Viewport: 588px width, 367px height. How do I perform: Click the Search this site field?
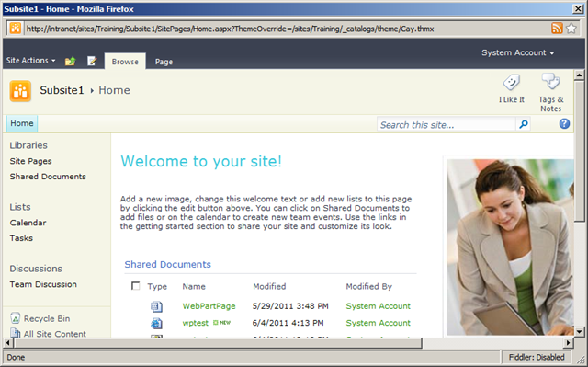447,124
